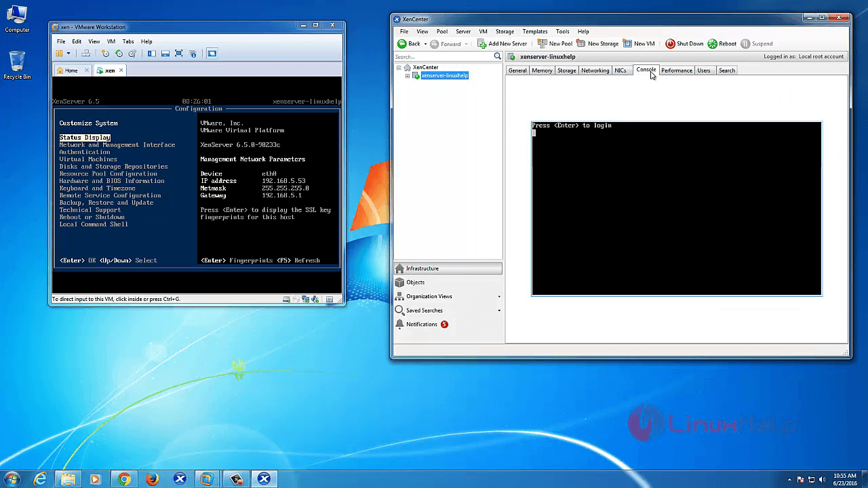Click VMware hard disk status icon
868x488 pixels.
286,299
